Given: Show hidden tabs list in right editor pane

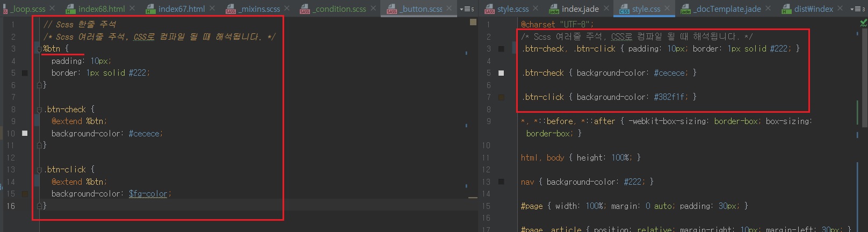Looking at the screenshot, I should (858, 9).
